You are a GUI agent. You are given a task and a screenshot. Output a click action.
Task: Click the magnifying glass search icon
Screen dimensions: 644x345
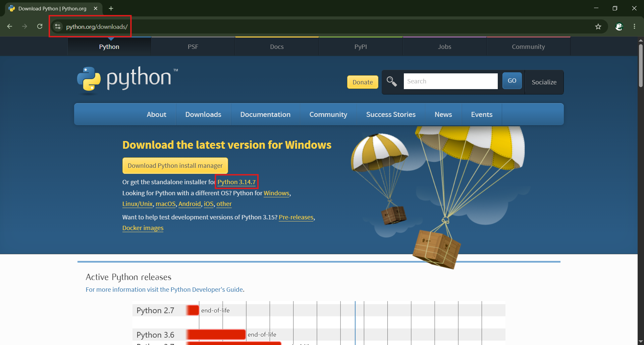pyautogui.click(x=391, y=81)
